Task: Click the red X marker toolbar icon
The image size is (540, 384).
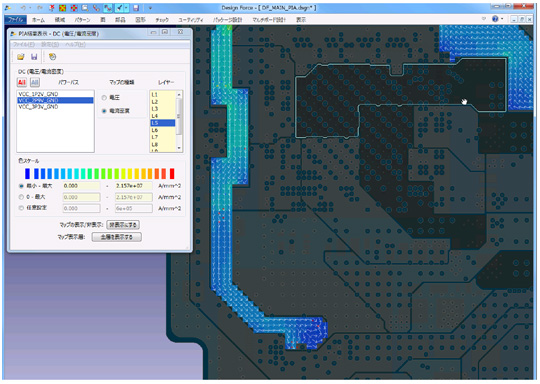Action: (x=52, y=8)
